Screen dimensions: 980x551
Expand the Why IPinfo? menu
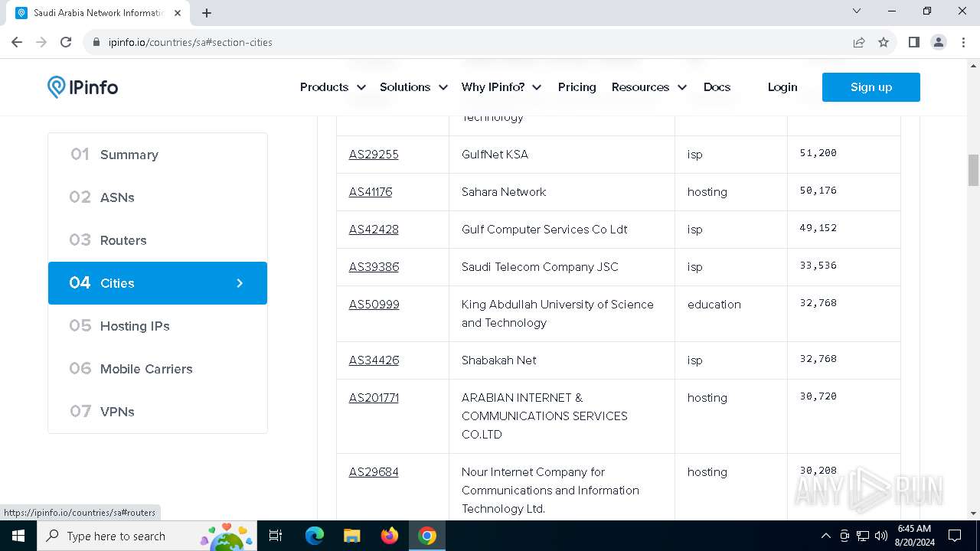(501, 87)
